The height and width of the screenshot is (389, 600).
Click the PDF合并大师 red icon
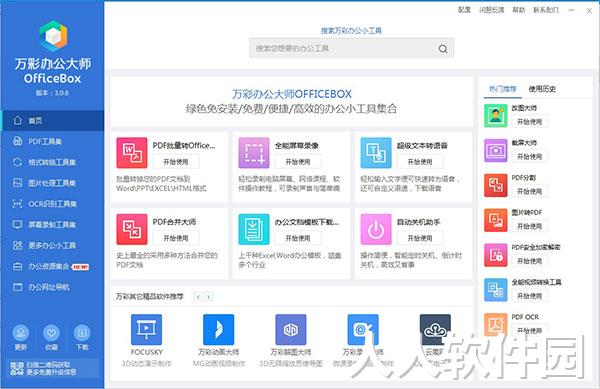(x=132, y=229)
